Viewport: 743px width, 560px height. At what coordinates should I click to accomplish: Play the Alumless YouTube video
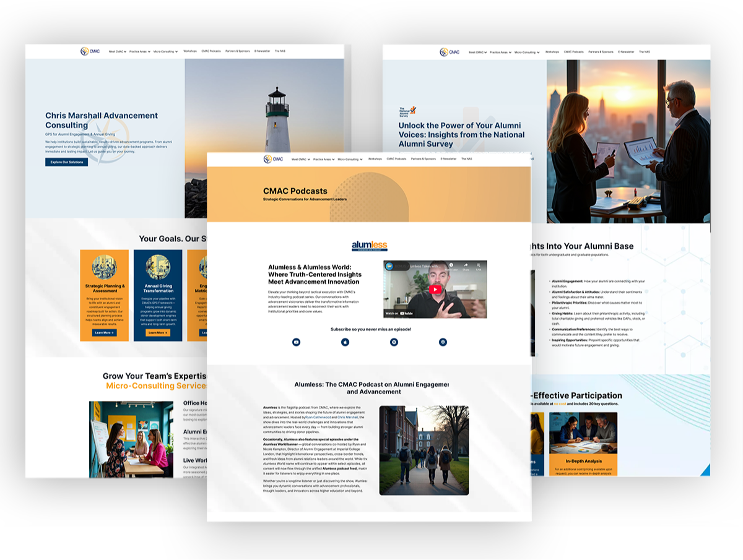435,290
